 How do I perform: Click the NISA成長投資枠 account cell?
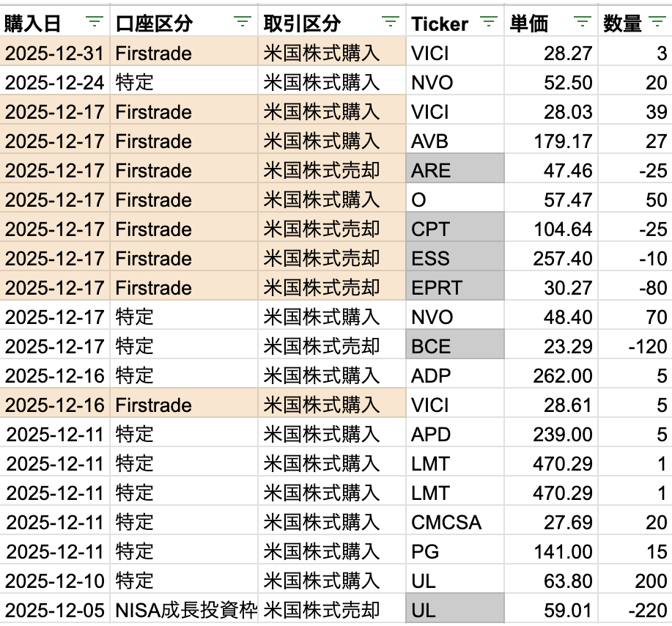[x=185, y=610]
